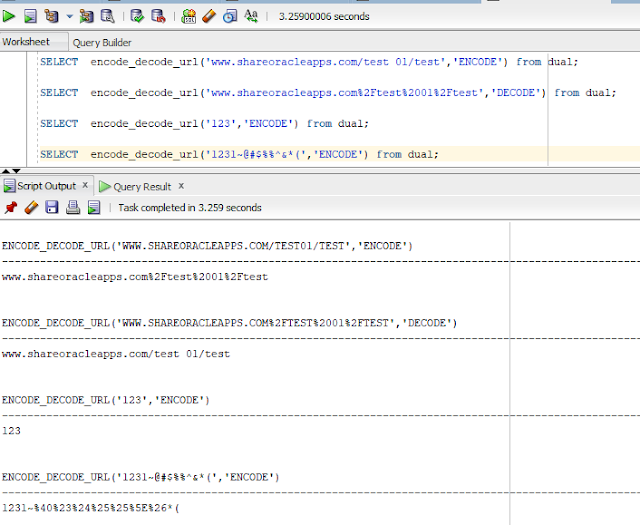
Task: Click the 'Task completed in 3.259 seconds' status
Action: (190, 208)
